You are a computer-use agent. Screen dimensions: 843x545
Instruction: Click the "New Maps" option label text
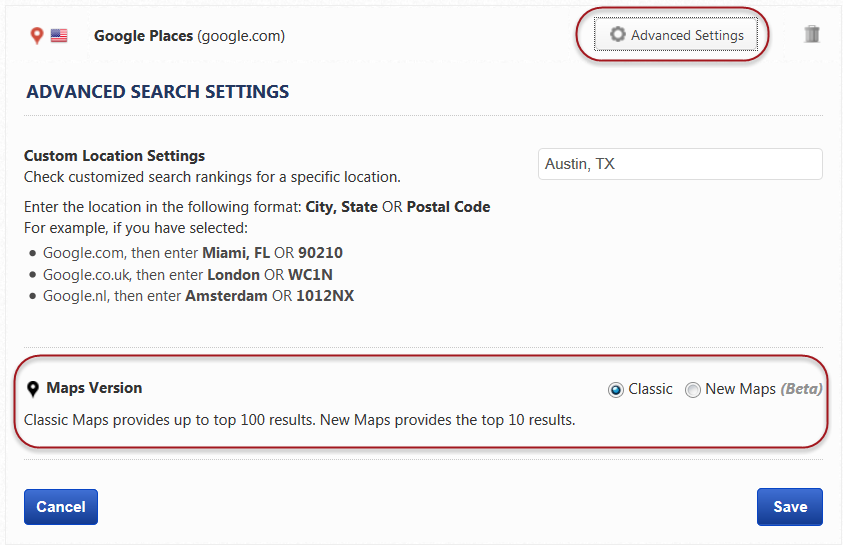[740, 389]
